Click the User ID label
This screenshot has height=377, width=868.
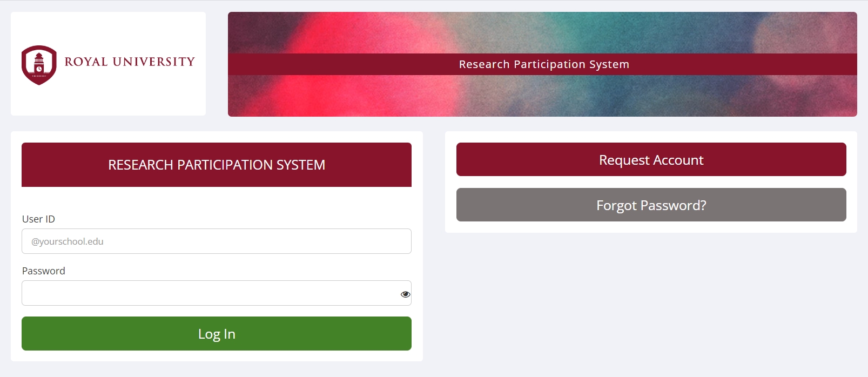coord(38,219)
